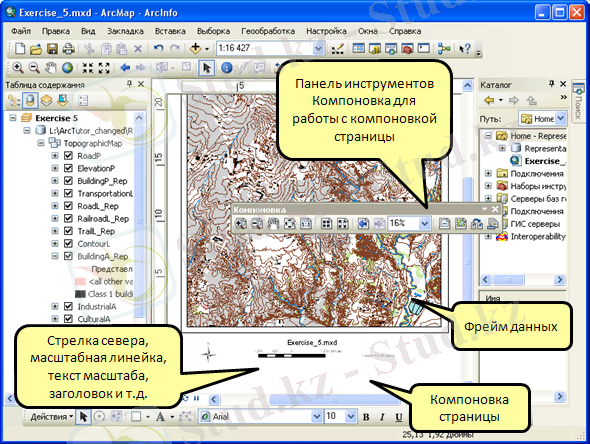Image resolution: width=590 pixels, height=444 pixels.
Task: Open the Python window icon
Action: pyautogui.click(x=424, y=49)
